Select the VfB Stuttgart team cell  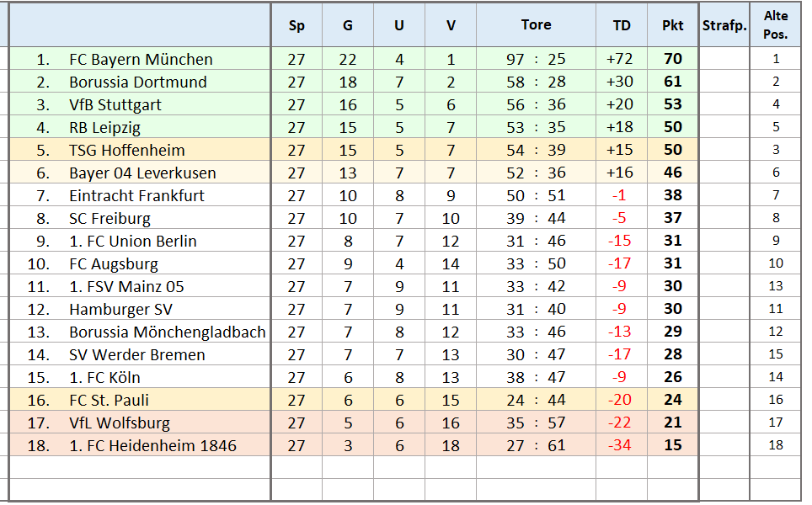pyautogui.click(x=115, y=104)
